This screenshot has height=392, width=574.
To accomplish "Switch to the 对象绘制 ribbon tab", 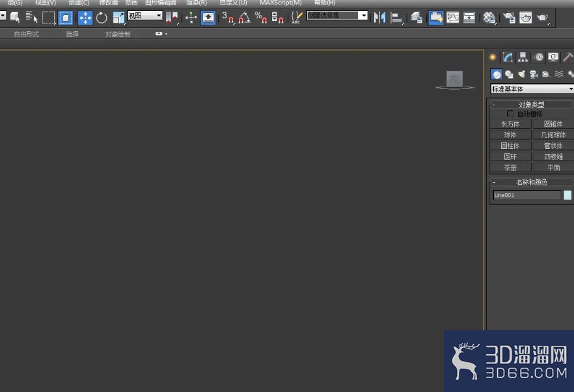I will pos(118,34).
